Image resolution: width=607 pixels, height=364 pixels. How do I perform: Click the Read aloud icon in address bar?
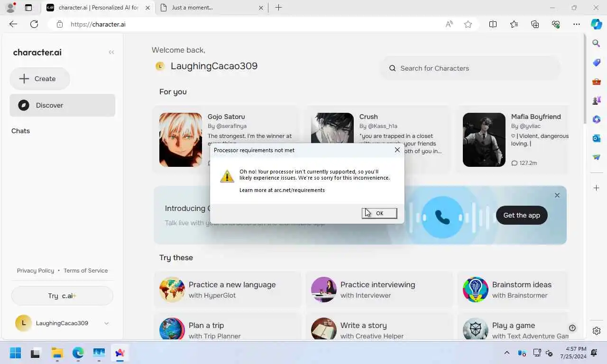tap(449, 24)
